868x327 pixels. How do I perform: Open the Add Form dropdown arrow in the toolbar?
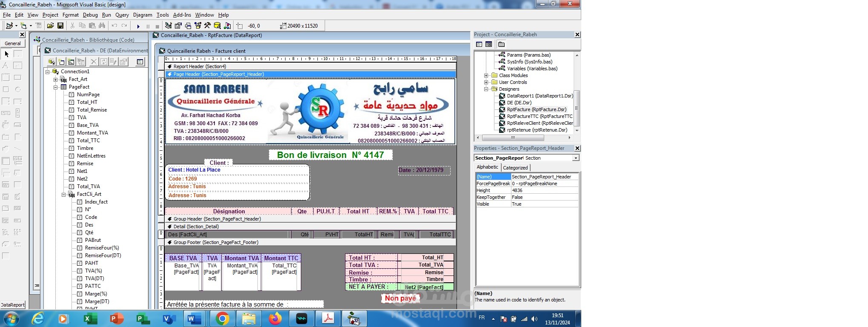(x=31, y=26)
